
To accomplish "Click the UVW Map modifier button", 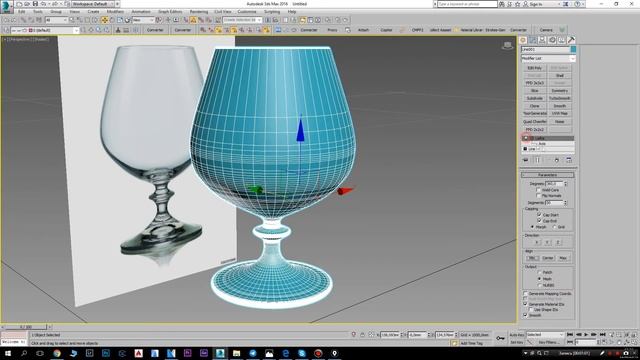I will pyautogui.click(x=560, y=113).
